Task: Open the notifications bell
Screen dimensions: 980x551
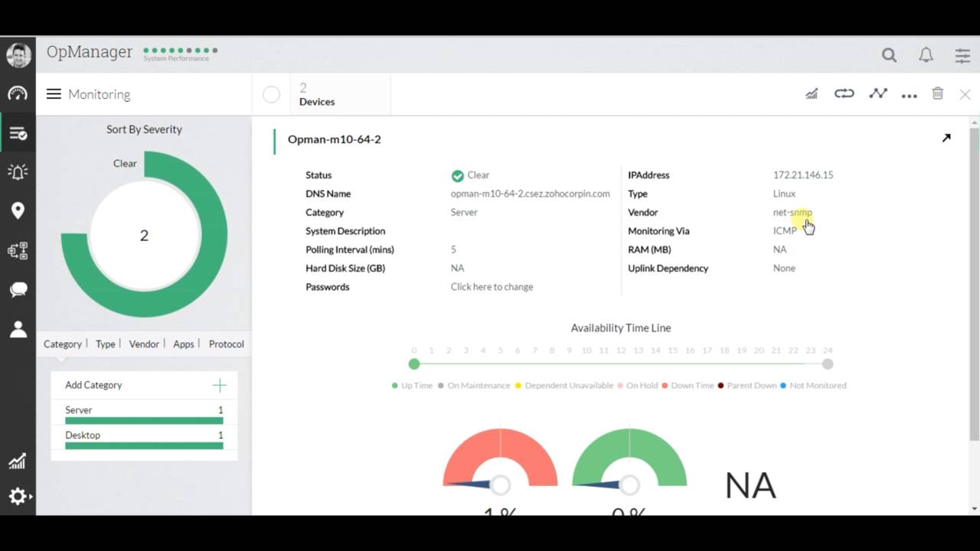Action: pos(926,55)
